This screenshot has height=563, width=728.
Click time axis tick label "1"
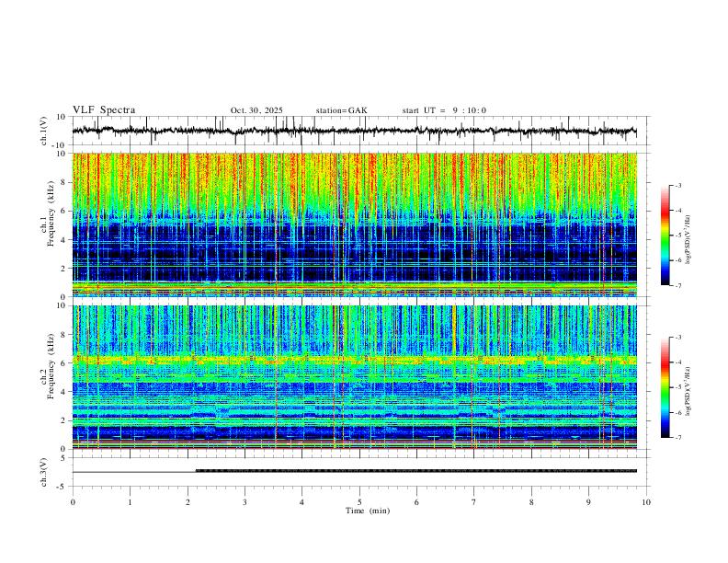point(130,502)
